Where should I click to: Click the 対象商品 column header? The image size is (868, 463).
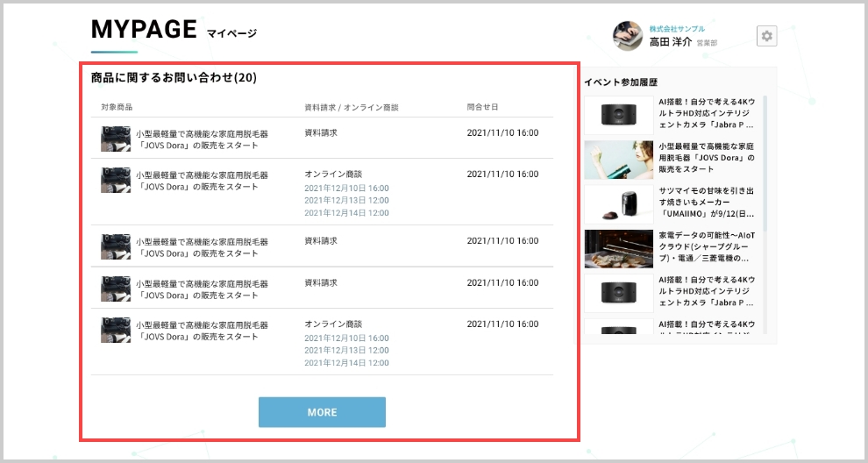pyautogui.click(x=117, y=107)
